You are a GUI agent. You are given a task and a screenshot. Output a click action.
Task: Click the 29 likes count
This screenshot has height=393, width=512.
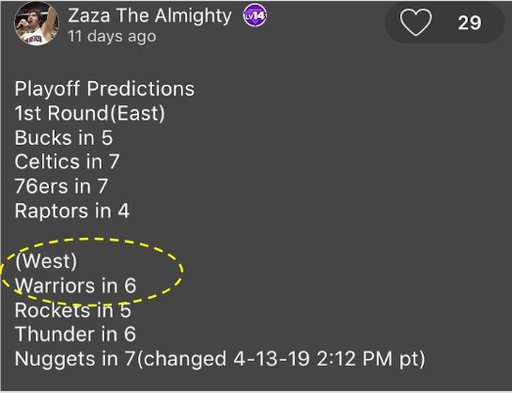point(469,23)
